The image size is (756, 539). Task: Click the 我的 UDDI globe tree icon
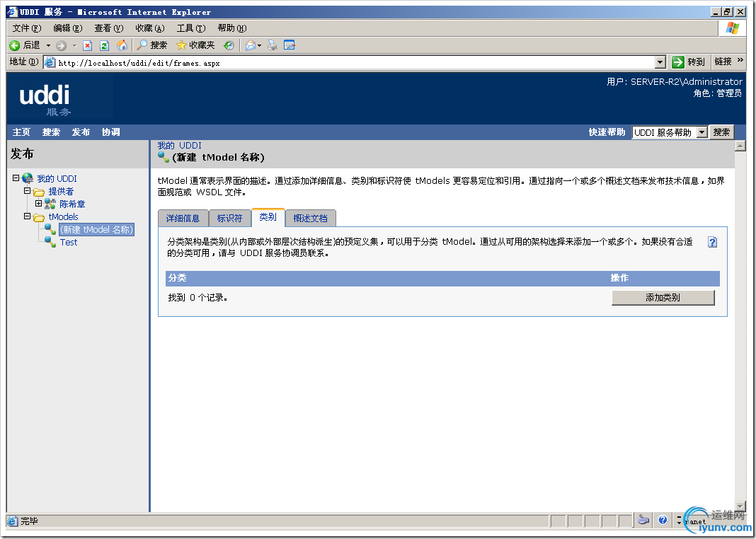(x=28, y=178)
